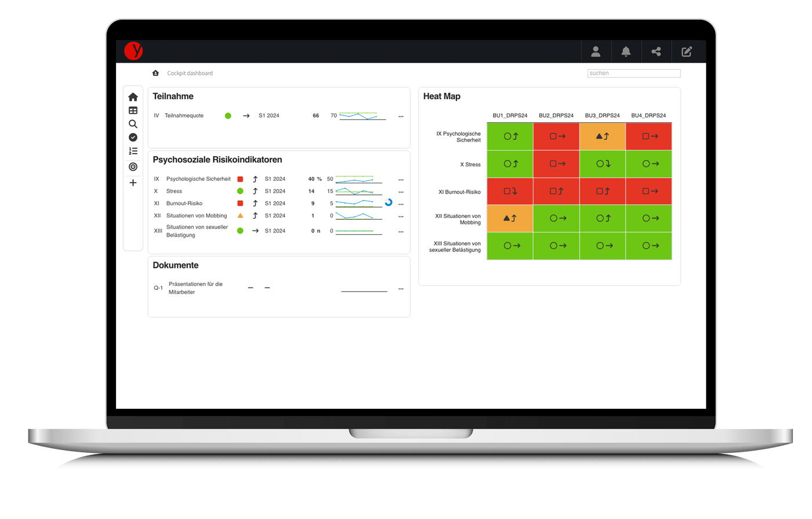Click the magnifier icon in sidebar

[x=133, y=124]
